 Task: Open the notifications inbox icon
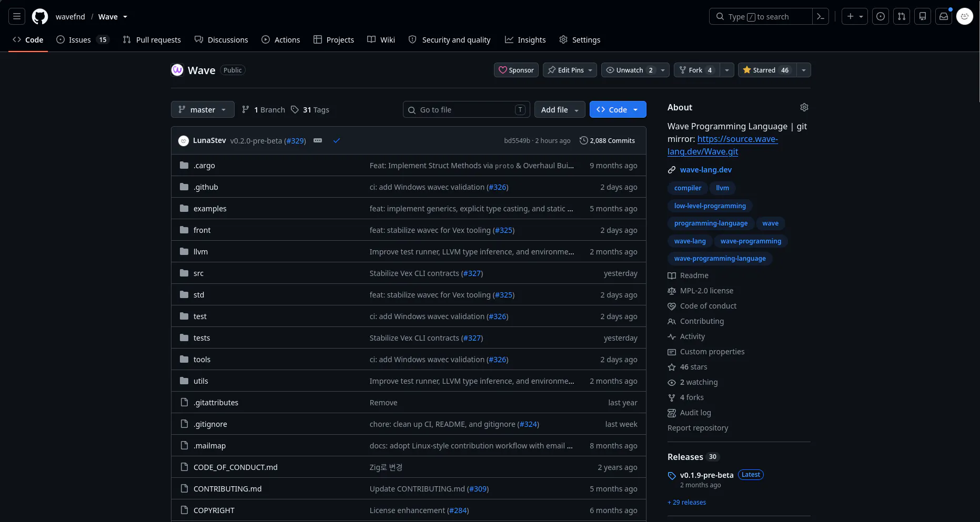pyautogui.click(x=944, y=17)
